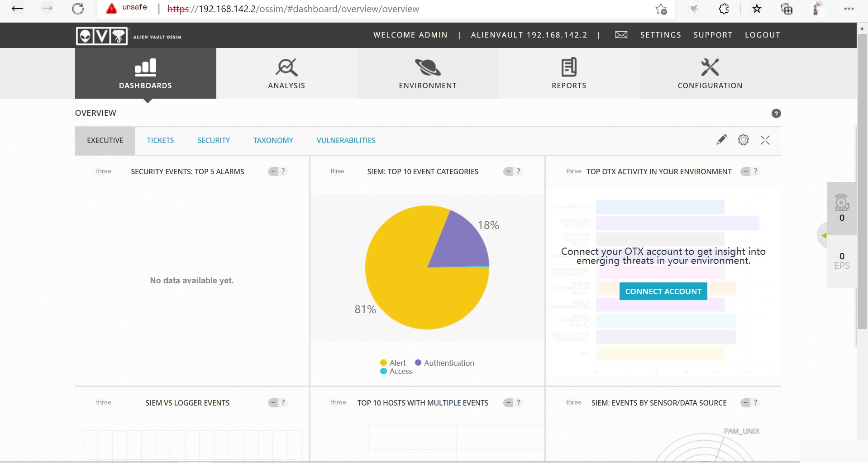The height and width of the screenshot is (463, 868).
Task: Switch to the Taxonomy tab
Action: click(273, 140)
